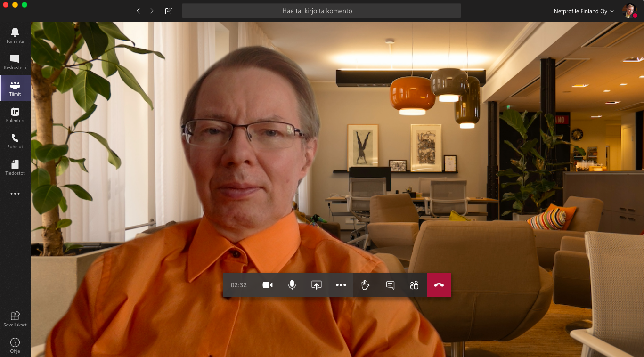The width and height of the screenshot is (644, 357).
Task: Show participants list
Action: click(414, 285)
